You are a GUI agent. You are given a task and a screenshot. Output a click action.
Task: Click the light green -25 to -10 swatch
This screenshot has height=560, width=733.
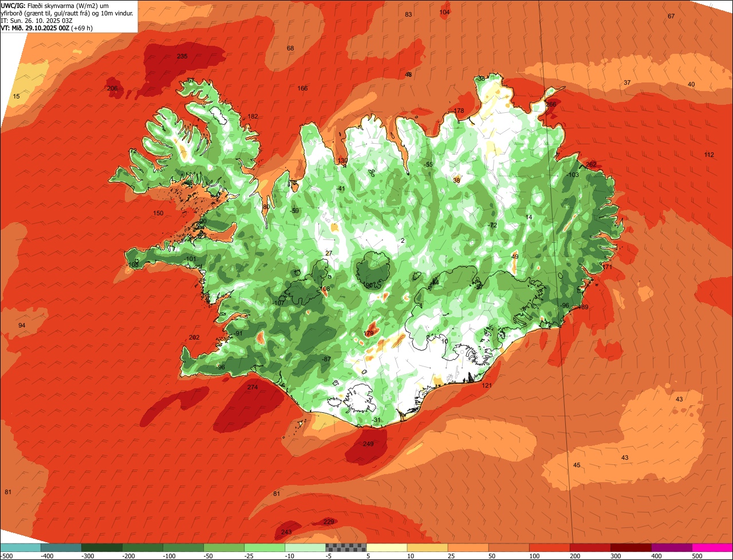point(264,548)
